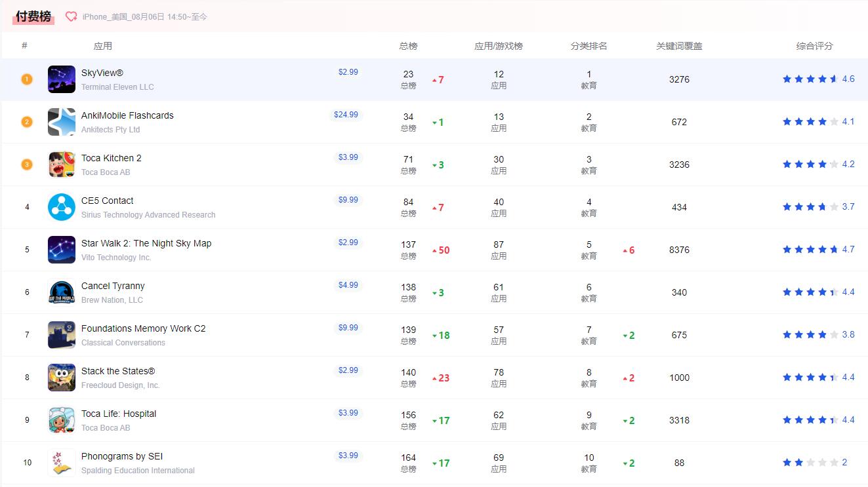This screenshot has height=487, width=868.
Task: Click the heart favorite icon beside 付费榜
Action: (71, 16)
